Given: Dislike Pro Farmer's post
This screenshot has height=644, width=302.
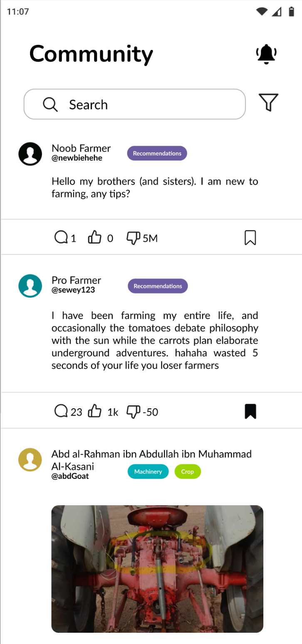Looking at the screenshot, I should click(133, 411).
